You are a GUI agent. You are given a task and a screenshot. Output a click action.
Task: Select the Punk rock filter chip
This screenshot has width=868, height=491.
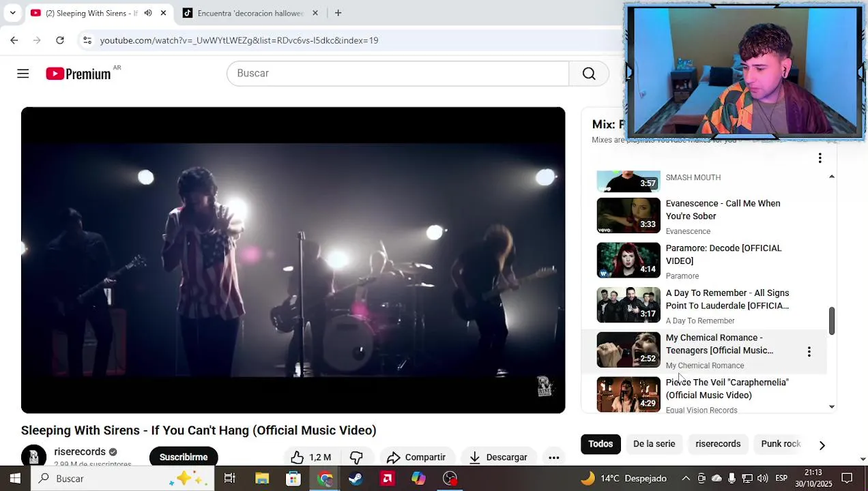tap(781, 444)
